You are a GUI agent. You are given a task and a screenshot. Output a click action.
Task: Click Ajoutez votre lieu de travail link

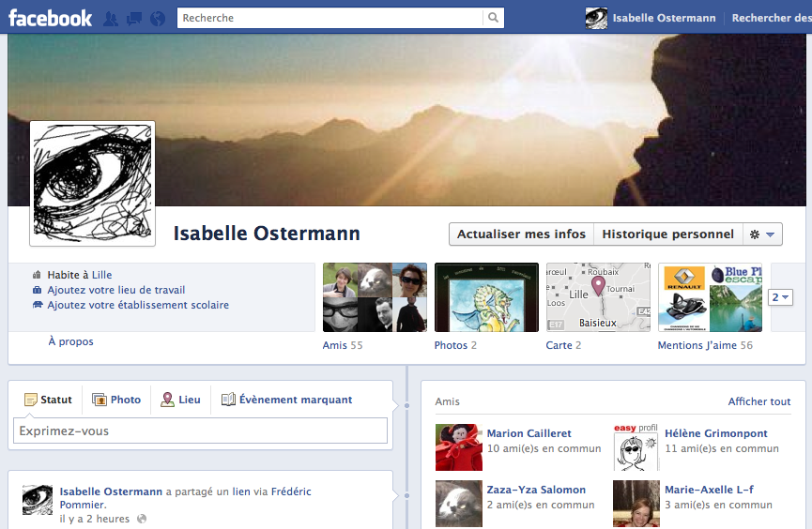click(116, 290)
